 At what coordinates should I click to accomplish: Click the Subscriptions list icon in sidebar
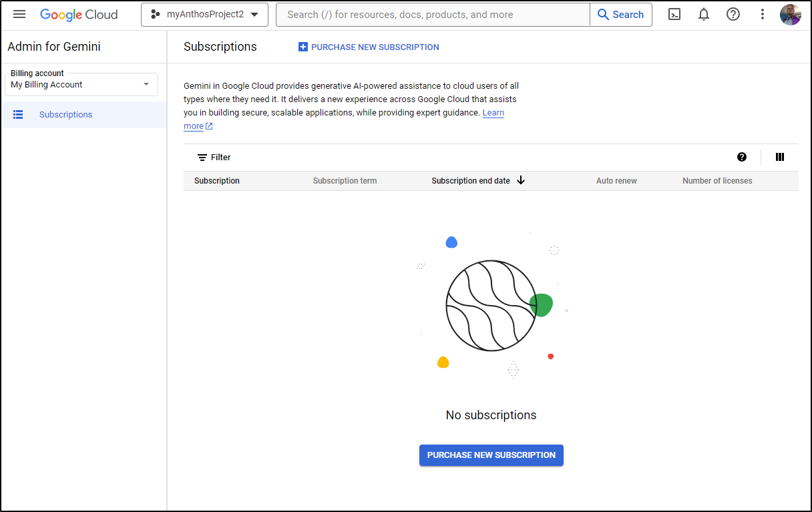(18, 115)
